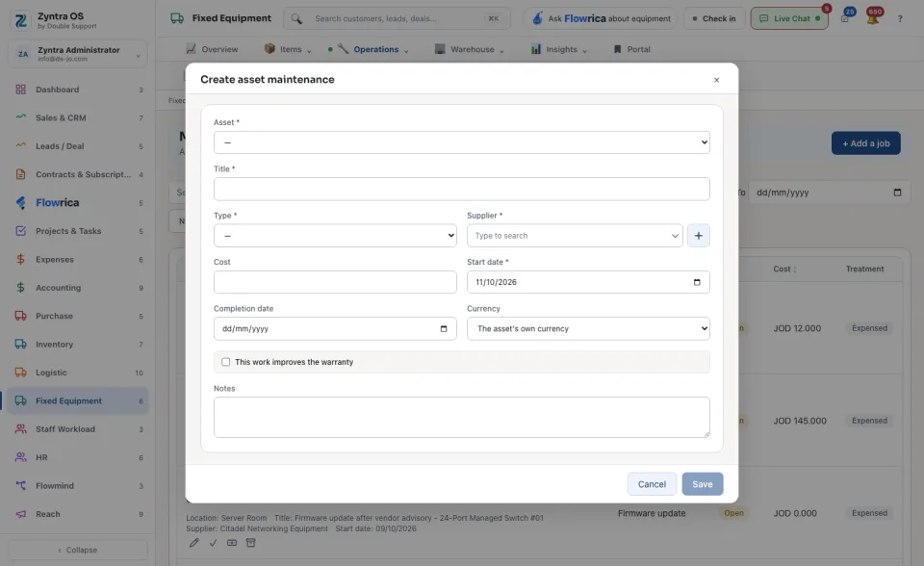Click the Zyntra OS logo icon
This screenshot has height=566, width=924.
[x=20, y=20]
